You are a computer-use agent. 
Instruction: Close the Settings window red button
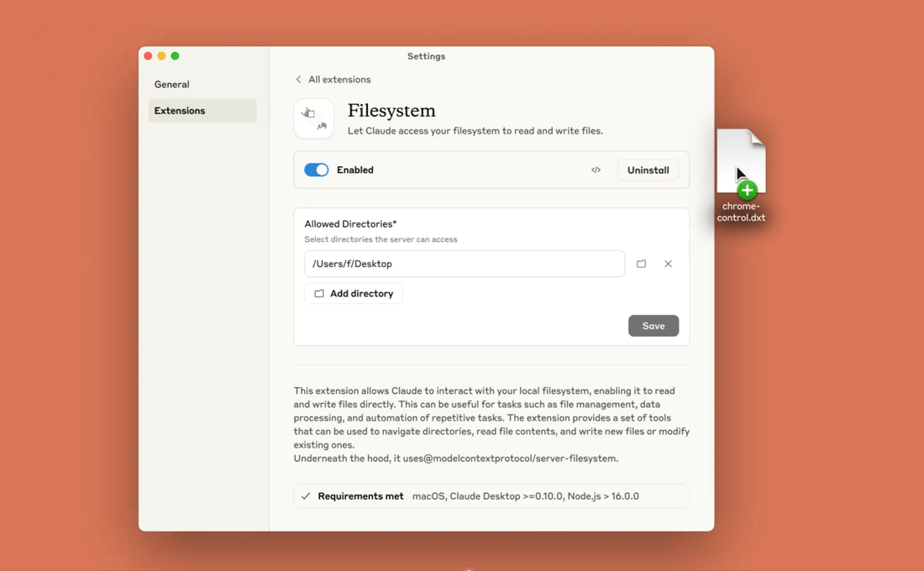tap(148, 56)
